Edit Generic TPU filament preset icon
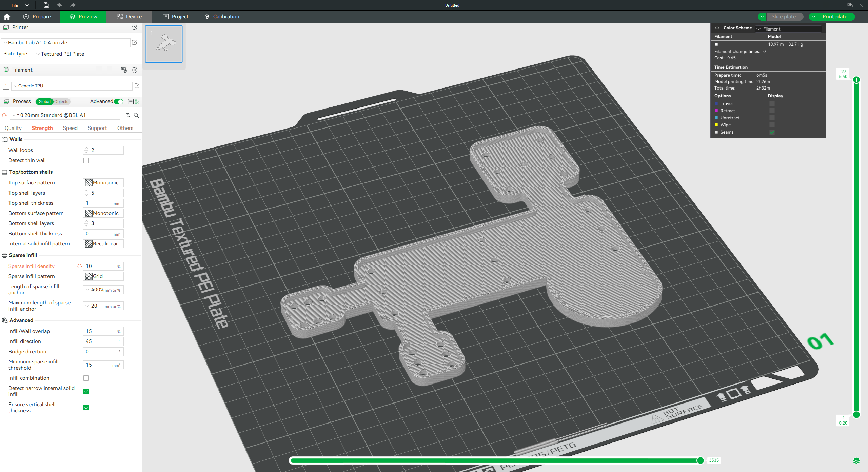Screen dimensions: 868x472 (x=137, y=86)
